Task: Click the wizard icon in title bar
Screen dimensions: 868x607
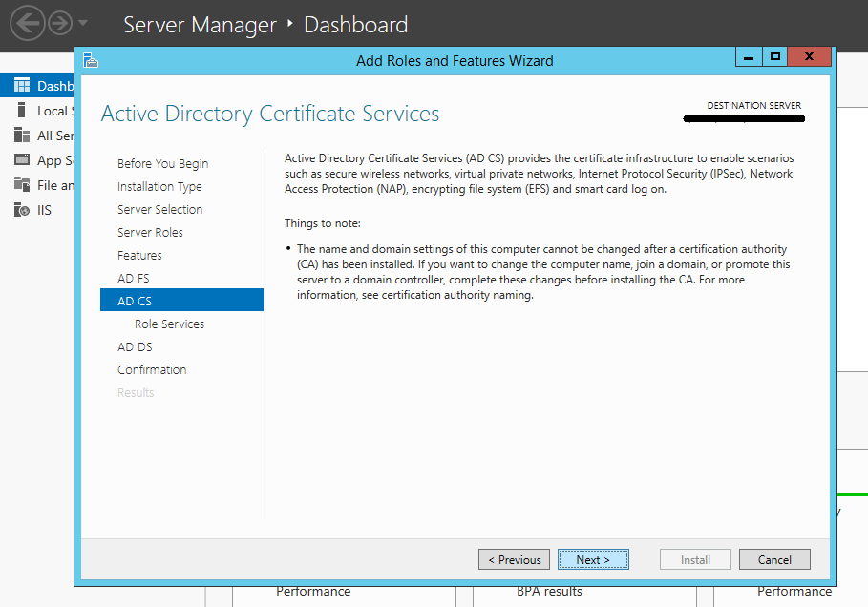Action: click(x=91, y=60)
